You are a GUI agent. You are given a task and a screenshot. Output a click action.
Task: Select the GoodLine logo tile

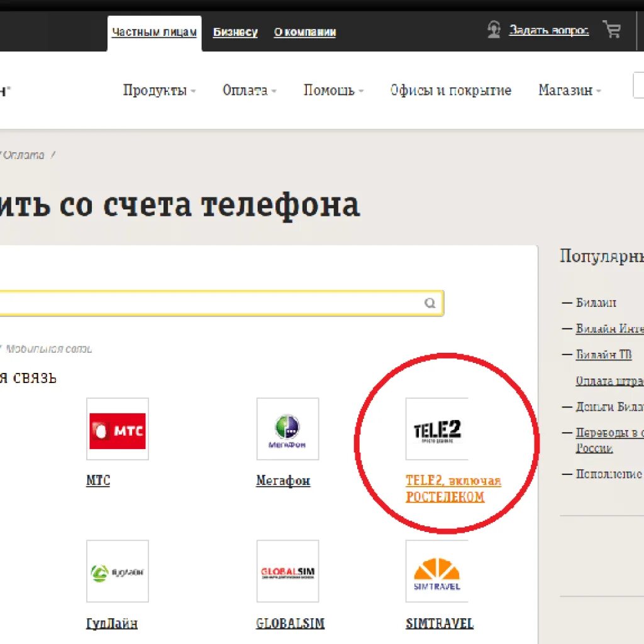[x=118, y=571]
